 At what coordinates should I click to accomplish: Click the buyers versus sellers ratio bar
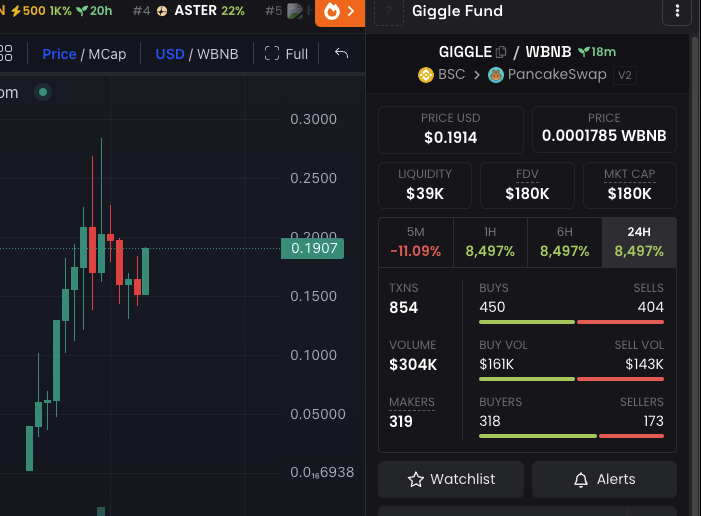[571, 436]
